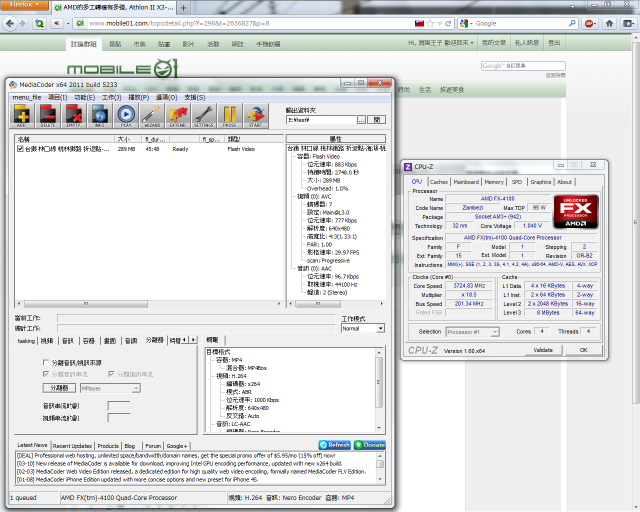
Task: Click the PLAY icon in MediaCoder toolbar
Action: click(x=126, y=116)
